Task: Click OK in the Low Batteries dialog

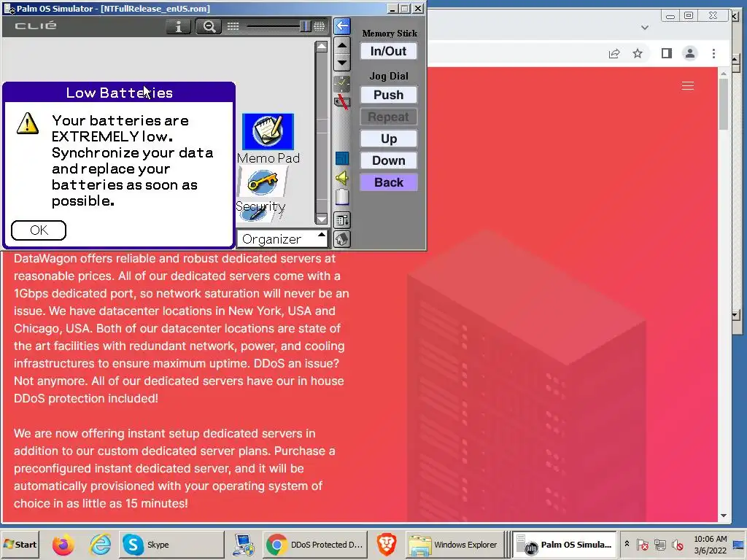Action: coord(39,230)
